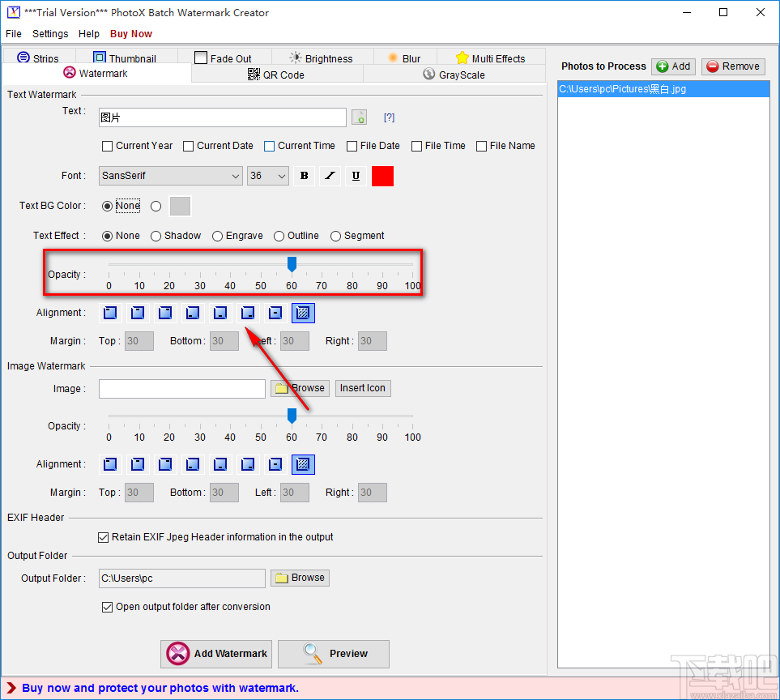The height and width of the screenshot is (700, 780).
Task: Select top-center alignment for text watermark
Action: click(138, 313)
